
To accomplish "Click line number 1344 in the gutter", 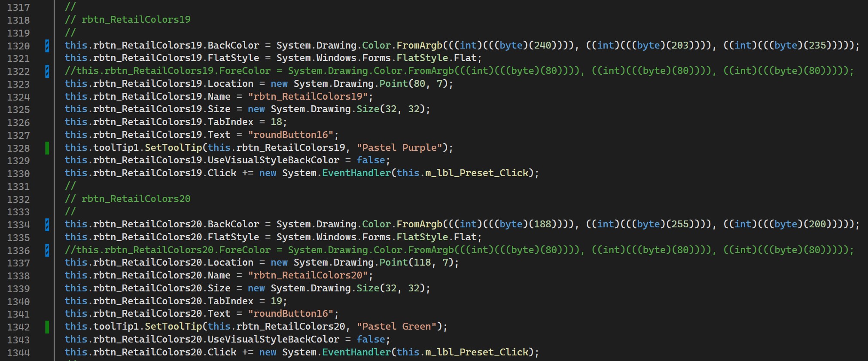I will 18,353.
